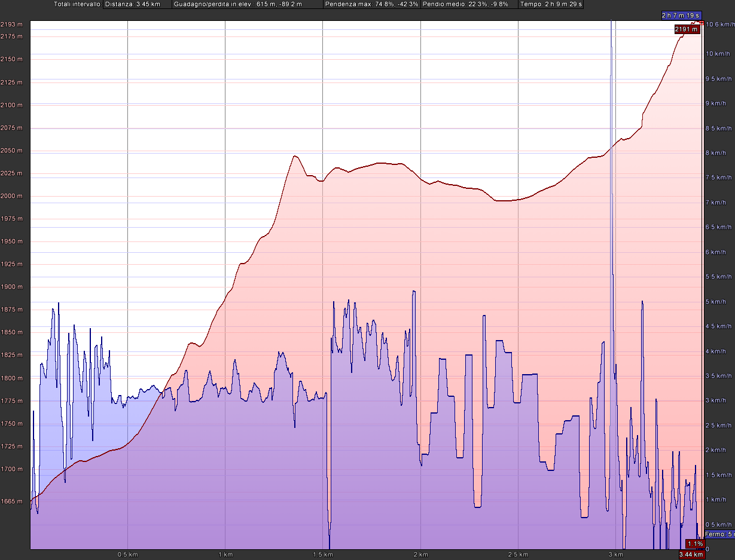Click the '1825 m' elevation axis label
The height and width of the screenshot is (560, 735).
[12, 355]
